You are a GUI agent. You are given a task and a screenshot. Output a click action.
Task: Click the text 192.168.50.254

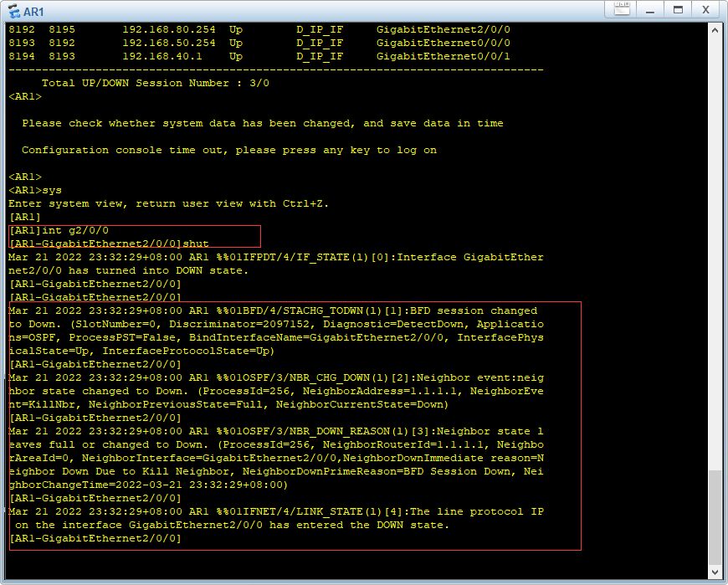[169, 43]
